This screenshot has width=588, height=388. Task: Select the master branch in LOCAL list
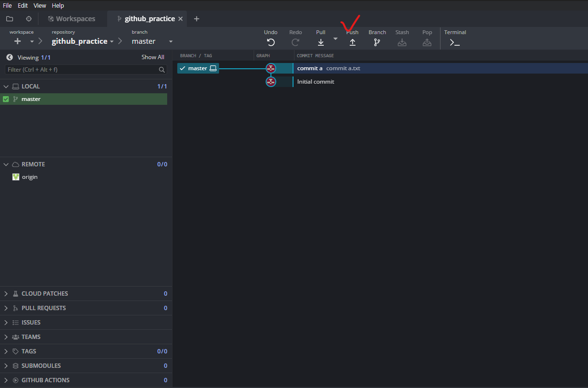click(x=84, y=99)
